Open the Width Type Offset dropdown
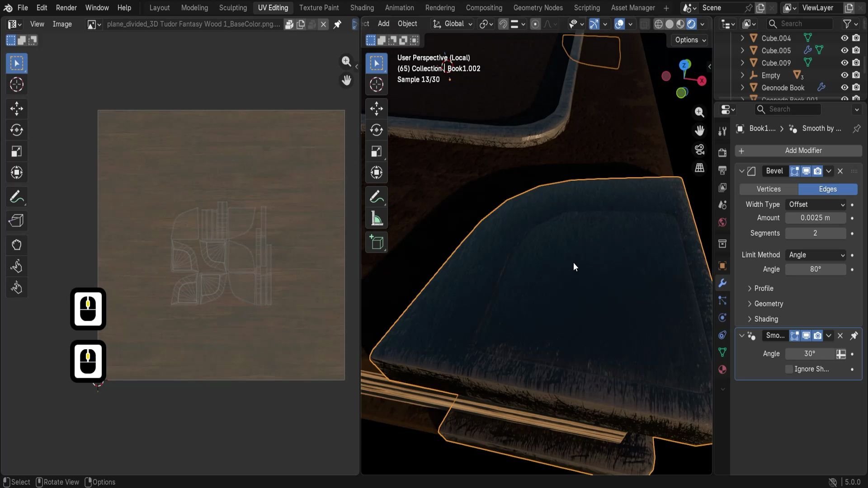Image resolution: width=868 pixels, height=488 pixels. point(816,205)
